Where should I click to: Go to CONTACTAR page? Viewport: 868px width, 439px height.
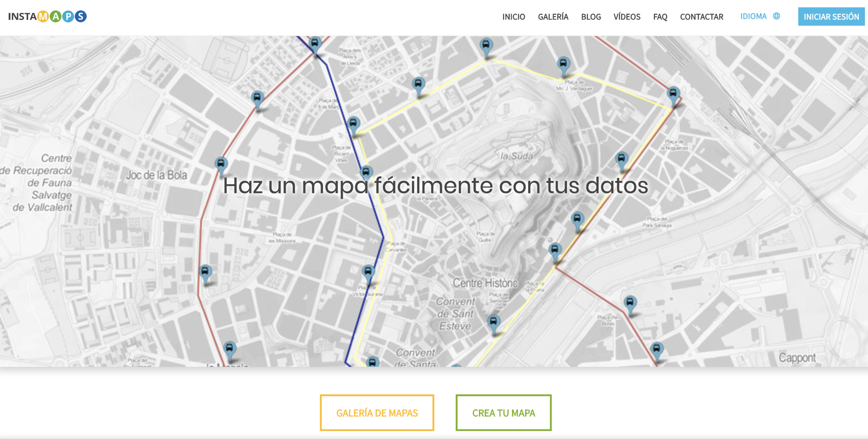(701, 17)
